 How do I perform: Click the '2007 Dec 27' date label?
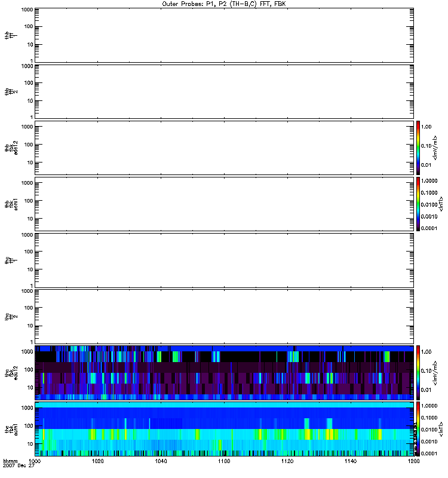19,466
